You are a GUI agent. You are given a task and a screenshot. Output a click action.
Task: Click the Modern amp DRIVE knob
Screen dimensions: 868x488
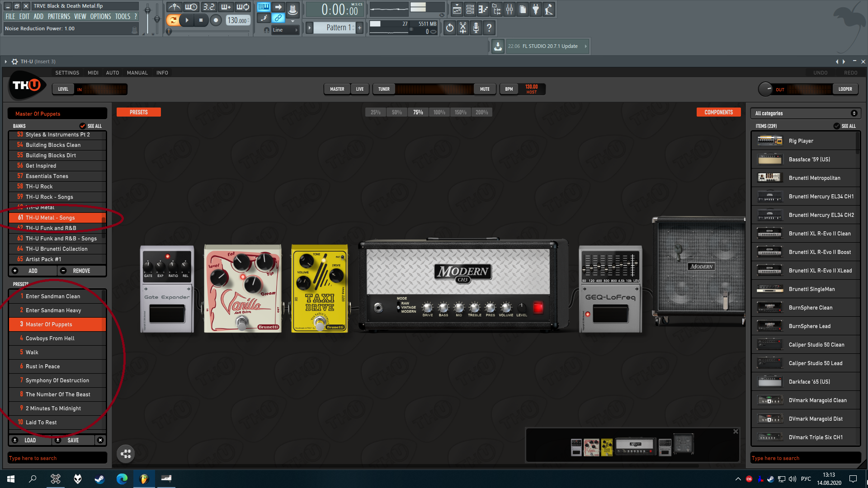[427, 307]
